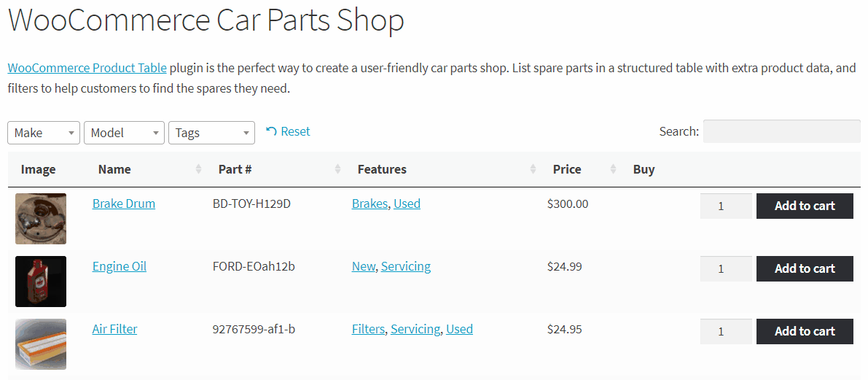Add Brake Drum to cart
The image size is (868, 380).
pos(805,206)
